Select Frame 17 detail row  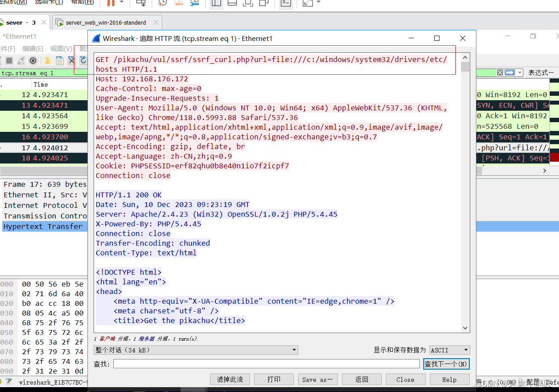[x=45, y=184]
